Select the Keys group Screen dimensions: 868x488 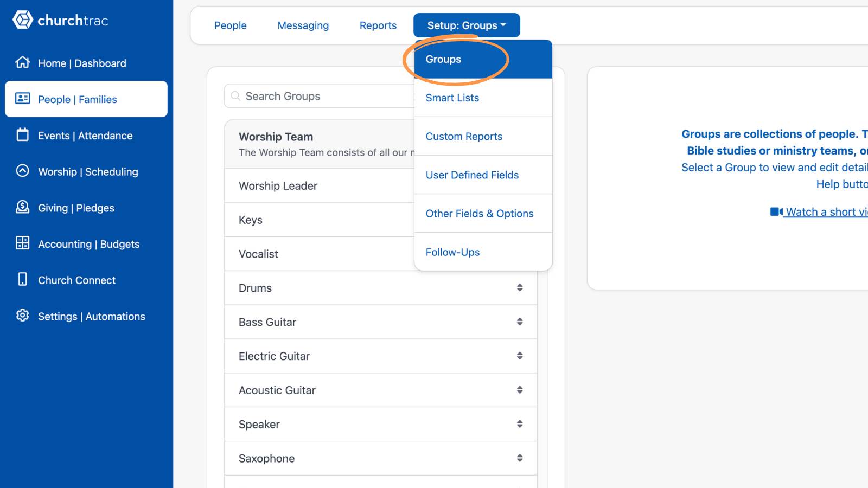[320, 220]
